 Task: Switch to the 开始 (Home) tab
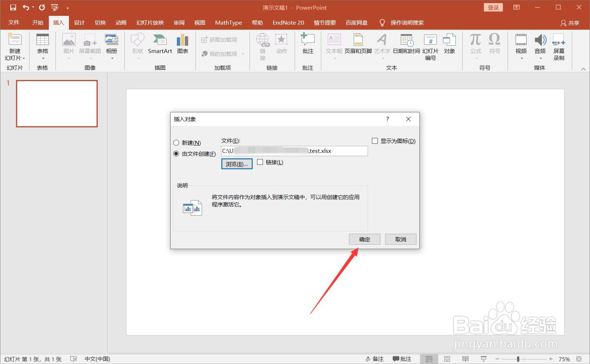pos(38,22)
